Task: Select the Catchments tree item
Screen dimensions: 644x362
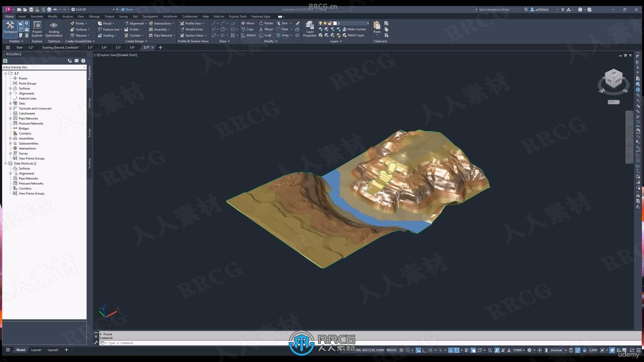Action: point(27,114)
